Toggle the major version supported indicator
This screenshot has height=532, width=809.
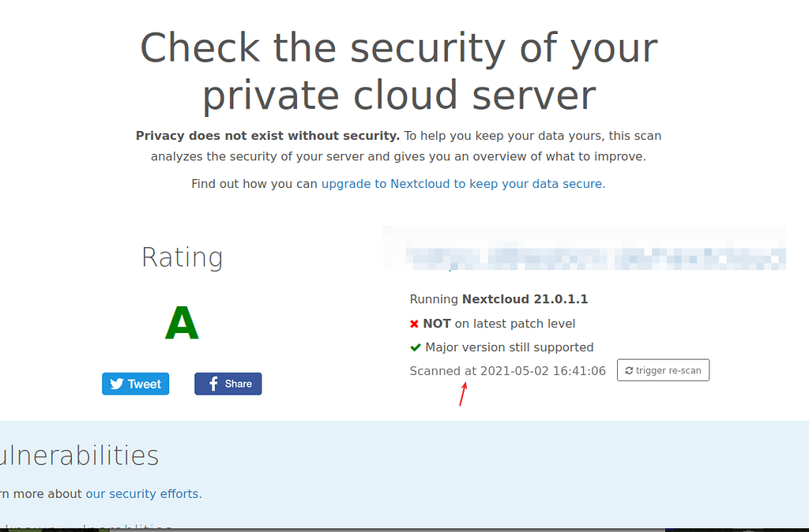pyautogui.click(x=502, y=347)
